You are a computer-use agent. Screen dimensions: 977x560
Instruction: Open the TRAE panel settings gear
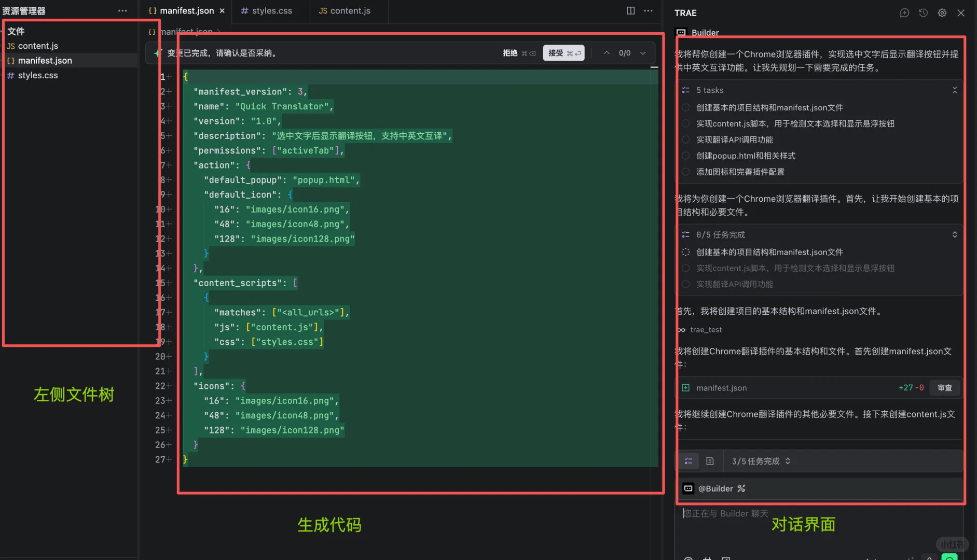942,13
